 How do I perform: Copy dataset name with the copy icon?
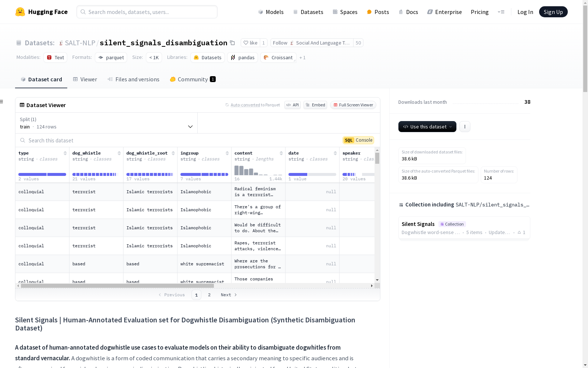click(232, 43)
